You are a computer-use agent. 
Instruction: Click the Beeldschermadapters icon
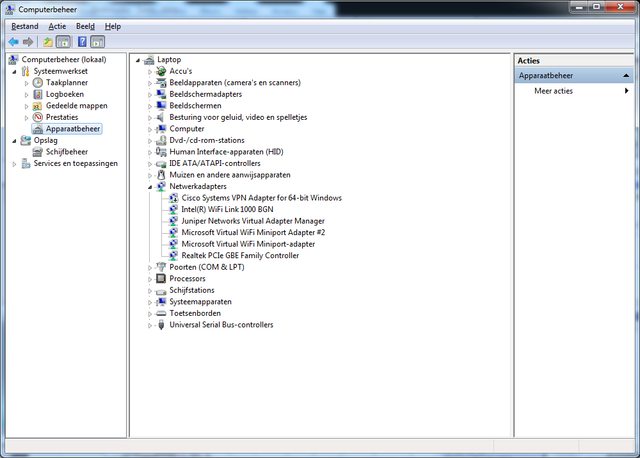click(x=161, y=94)
